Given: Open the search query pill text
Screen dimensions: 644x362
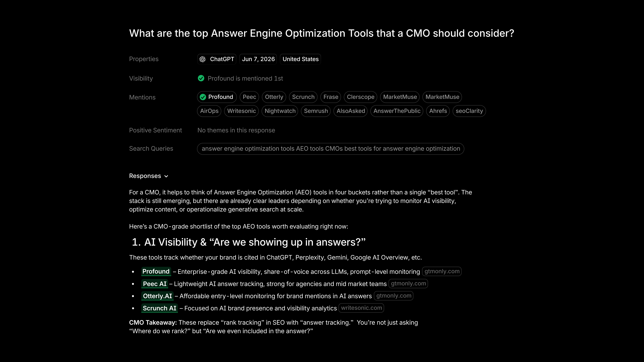Looking at the screenshot, I should [x=331, y=149].
